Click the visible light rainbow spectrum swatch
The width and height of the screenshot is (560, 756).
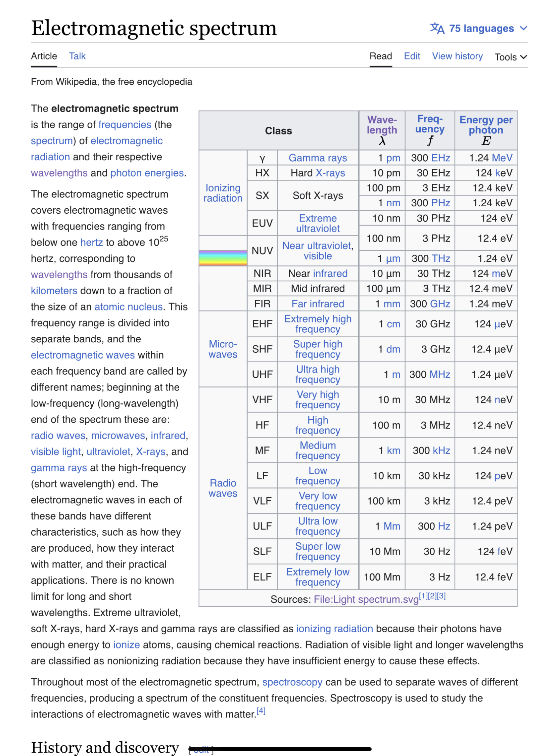[x=223, y=258]
